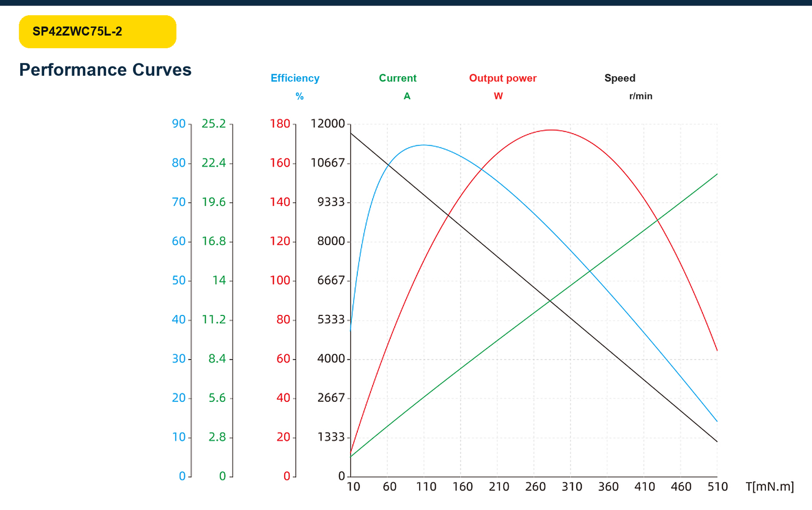Click the 6667 speed axis value
This screenshot has height=510, width=812.
331,280
